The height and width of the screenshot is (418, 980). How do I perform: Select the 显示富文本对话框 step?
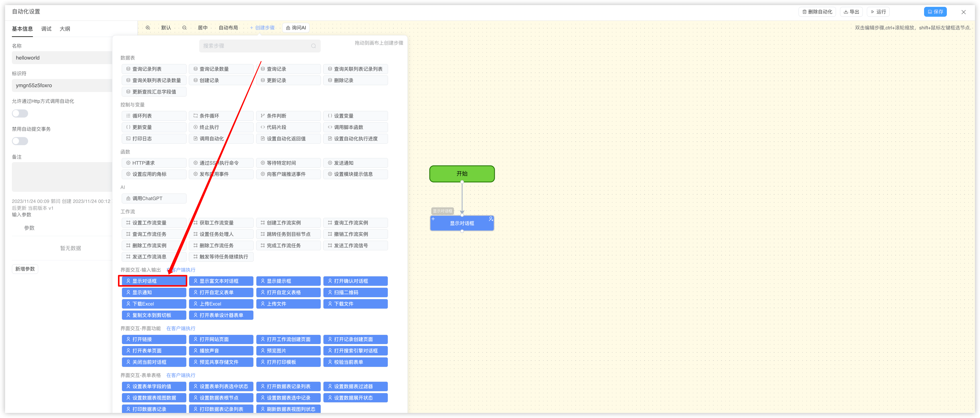tap(221, 281)
